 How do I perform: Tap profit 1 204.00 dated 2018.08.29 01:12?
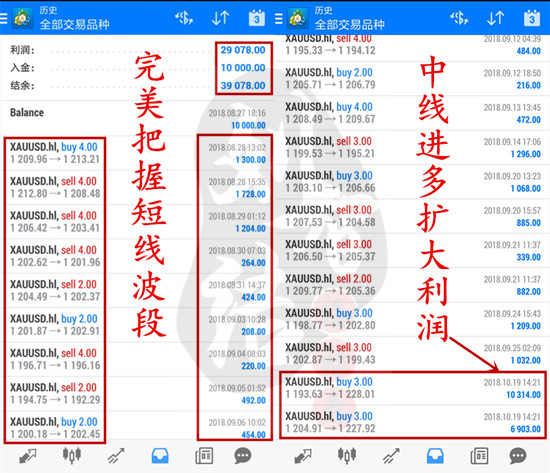click(250, 229)
